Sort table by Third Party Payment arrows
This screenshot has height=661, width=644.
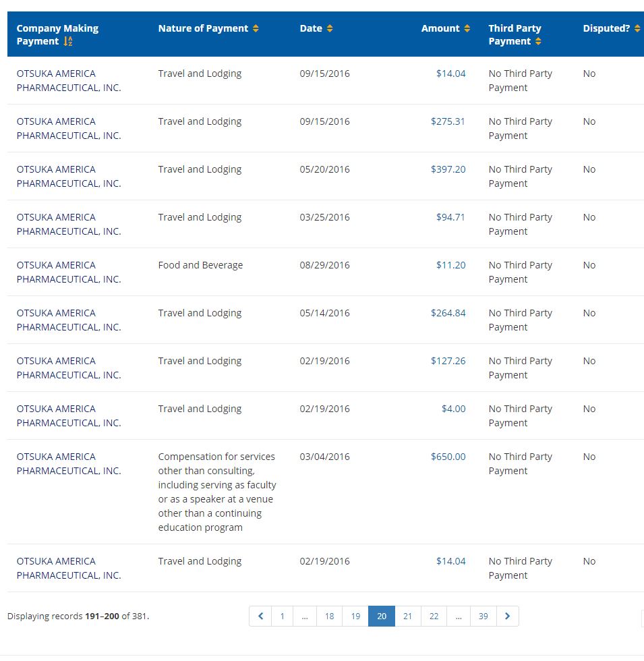(538, 41)
